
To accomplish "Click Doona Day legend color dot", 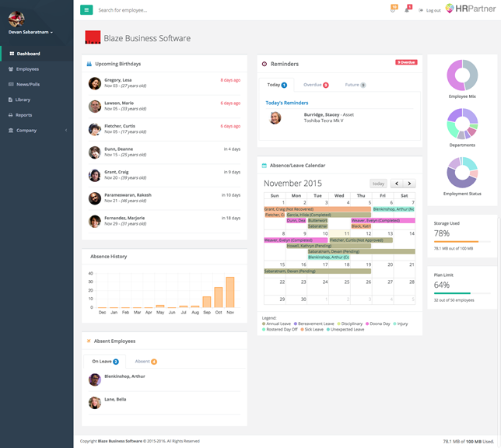I will 367,324.
